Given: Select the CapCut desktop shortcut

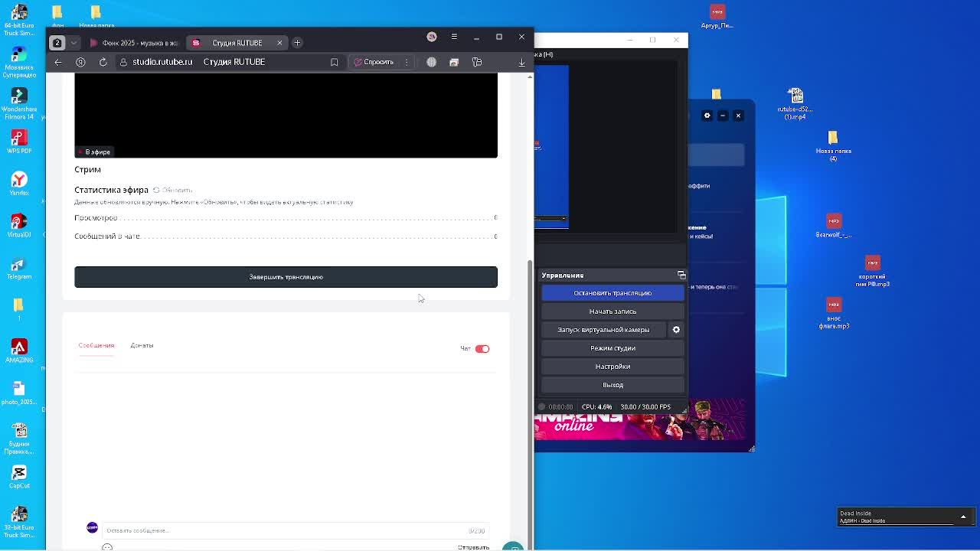Looking at the screenshot, I should pos(19,477).
